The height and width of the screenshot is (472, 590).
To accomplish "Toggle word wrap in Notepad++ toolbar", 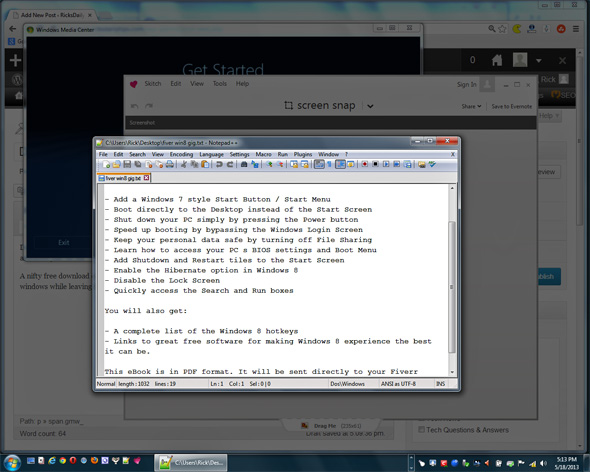I will [x=319, y=164].
